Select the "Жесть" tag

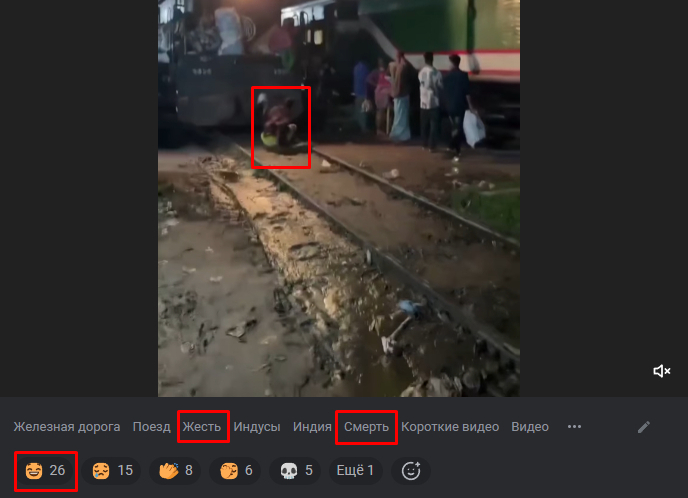[x=204, y=427]
